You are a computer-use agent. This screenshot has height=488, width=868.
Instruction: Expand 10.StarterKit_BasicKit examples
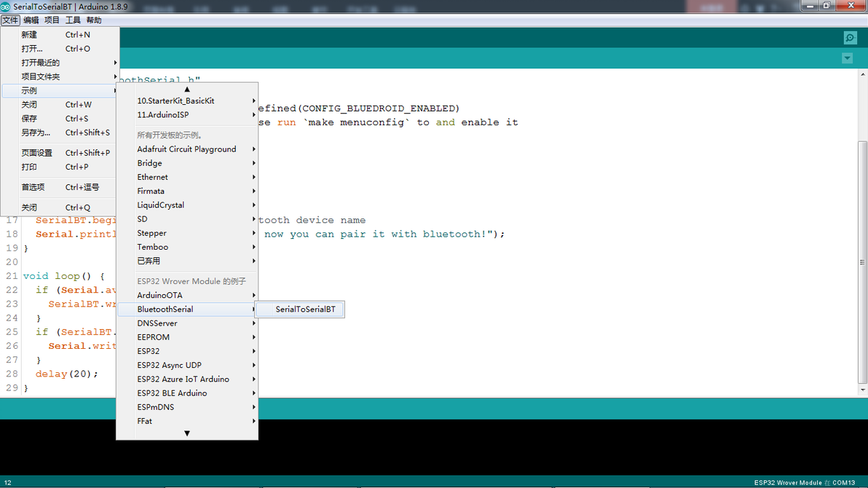pos(187,101)
